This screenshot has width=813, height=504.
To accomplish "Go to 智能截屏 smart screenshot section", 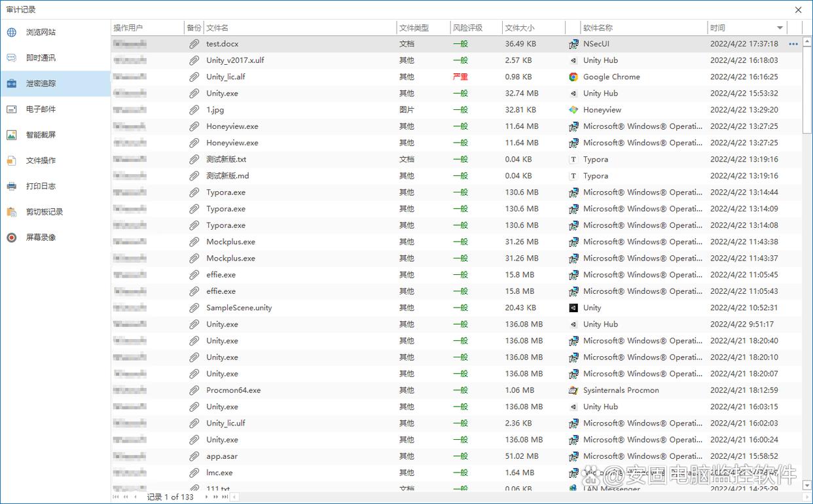I will (41, 135).
